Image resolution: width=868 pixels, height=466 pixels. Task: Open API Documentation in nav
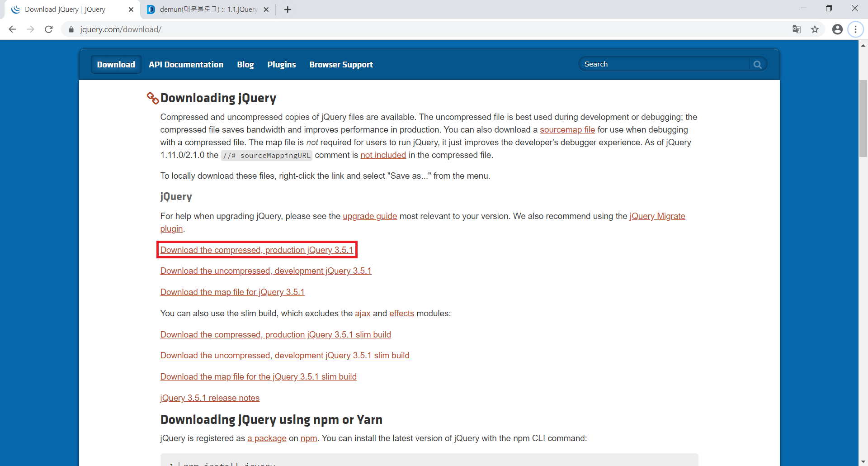[186, 65]
